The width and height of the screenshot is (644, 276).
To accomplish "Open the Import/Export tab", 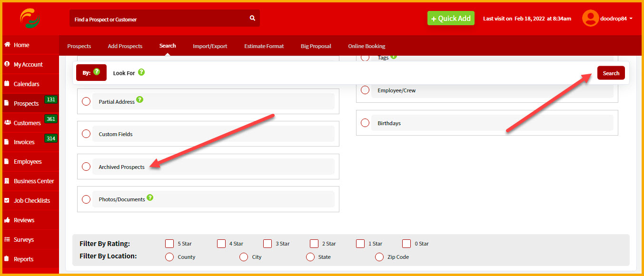I will (210, 46).
